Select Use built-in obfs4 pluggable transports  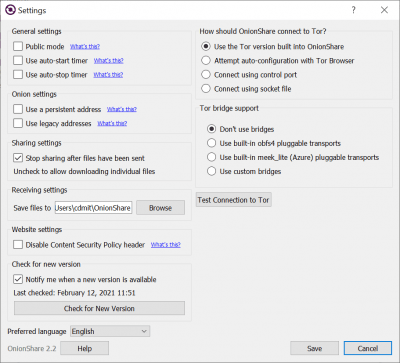[211, 143]
